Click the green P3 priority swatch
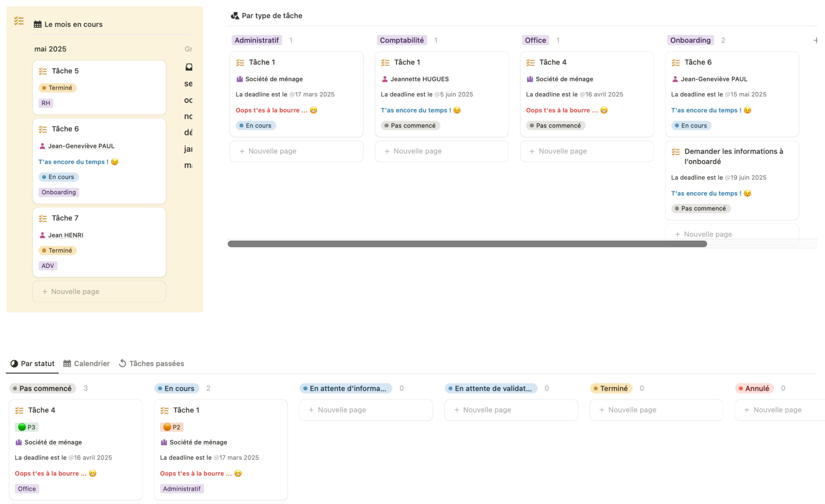This screenshot has height=504, width=825. point(21,427)
